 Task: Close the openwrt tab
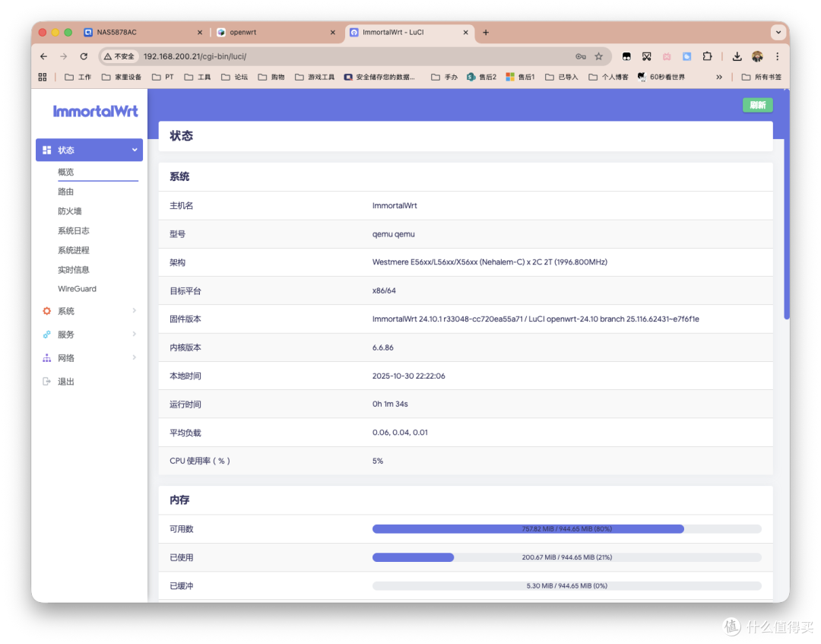(x=333, y=33)
